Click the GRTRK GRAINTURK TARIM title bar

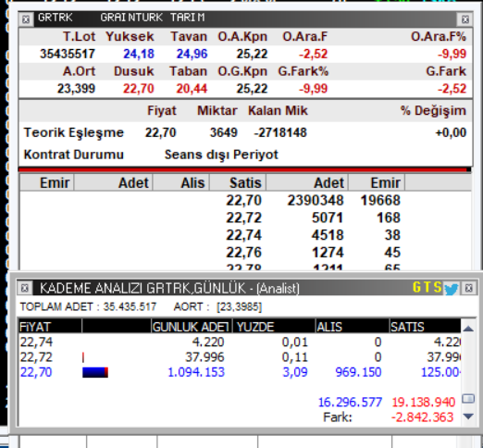click(x=245, y=19)
